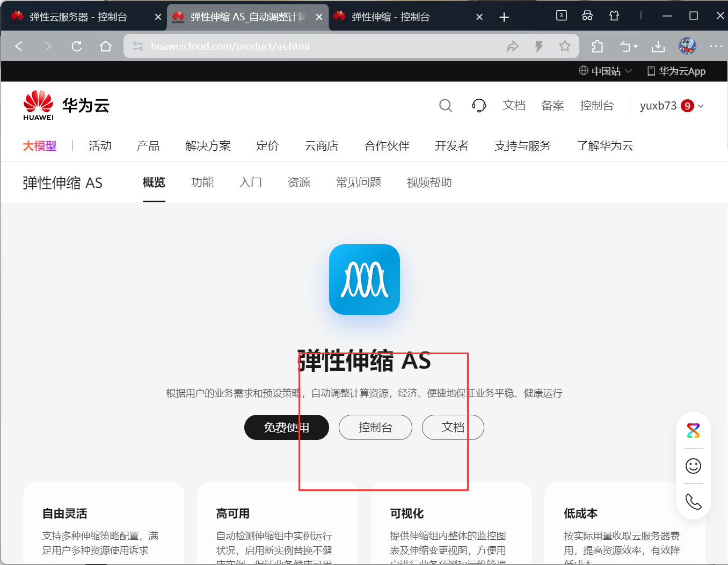Click the 文档 button below the title

tap(453, 427)
